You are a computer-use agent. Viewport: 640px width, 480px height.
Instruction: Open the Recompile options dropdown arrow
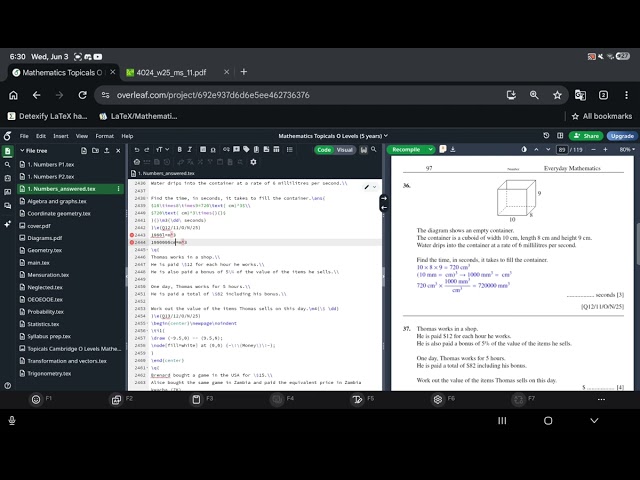(430, 150)
